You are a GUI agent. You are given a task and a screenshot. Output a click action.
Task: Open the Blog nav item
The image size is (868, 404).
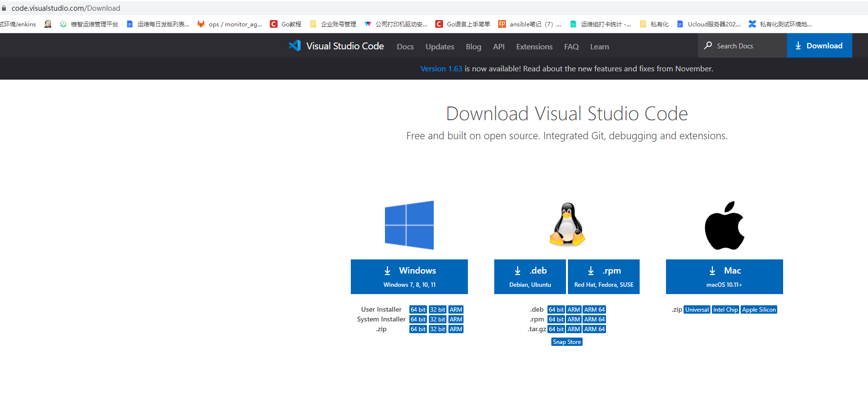(473, 46)
